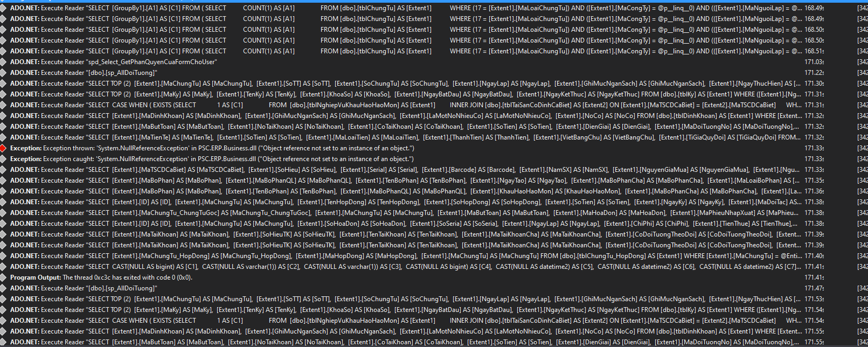Click the event icon for MaTienTe SELECT query
The height and width of the screenshot is (347, 868).
[4, 137]
